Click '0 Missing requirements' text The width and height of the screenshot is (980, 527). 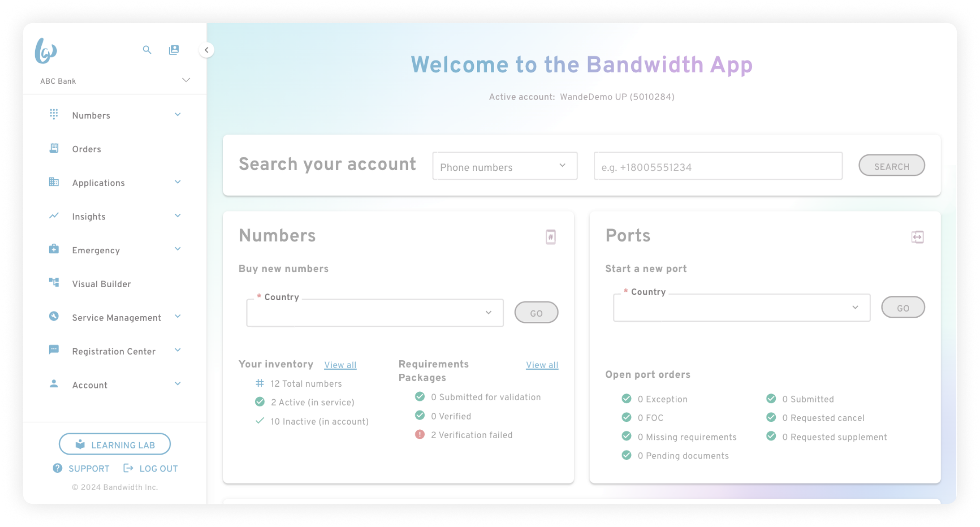coord(687,437)
